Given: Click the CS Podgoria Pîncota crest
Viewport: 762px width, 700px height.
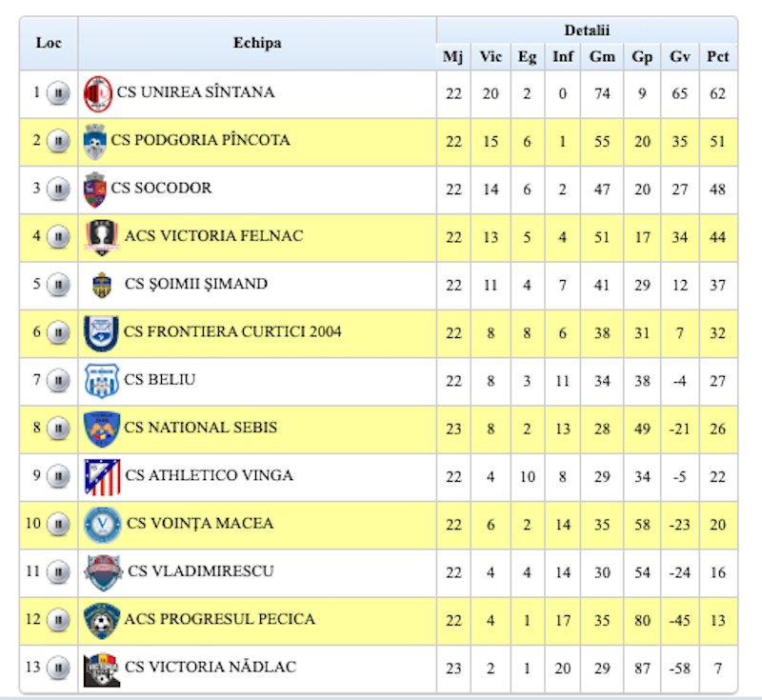Looking at the screenshot, I should pyautogui.click(x=95, y=142).
